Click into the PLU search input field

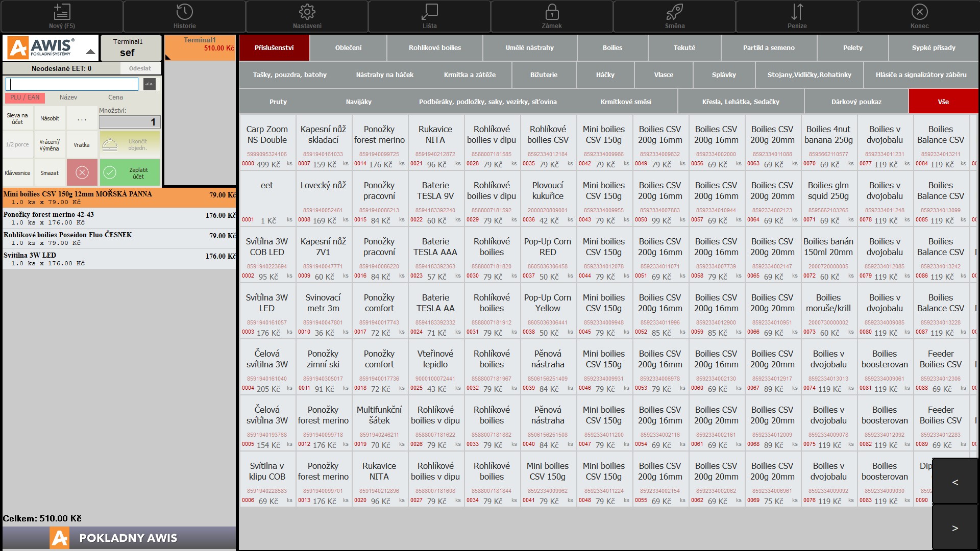[72, 84]
